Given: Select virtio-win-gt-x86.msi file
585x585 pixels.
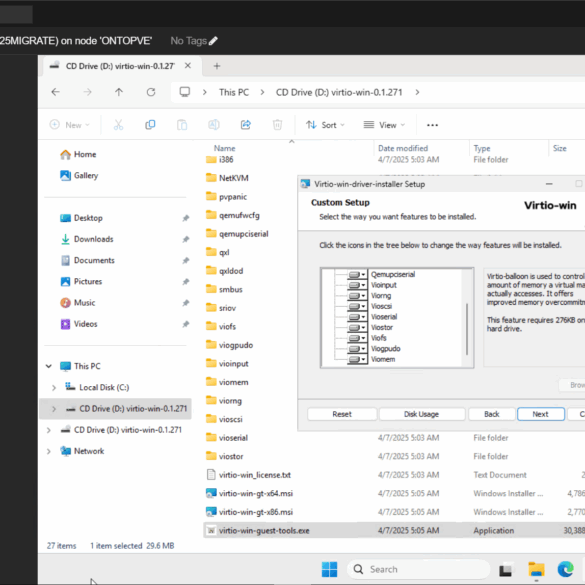Looking at the screenshot, I should (256, 512).
